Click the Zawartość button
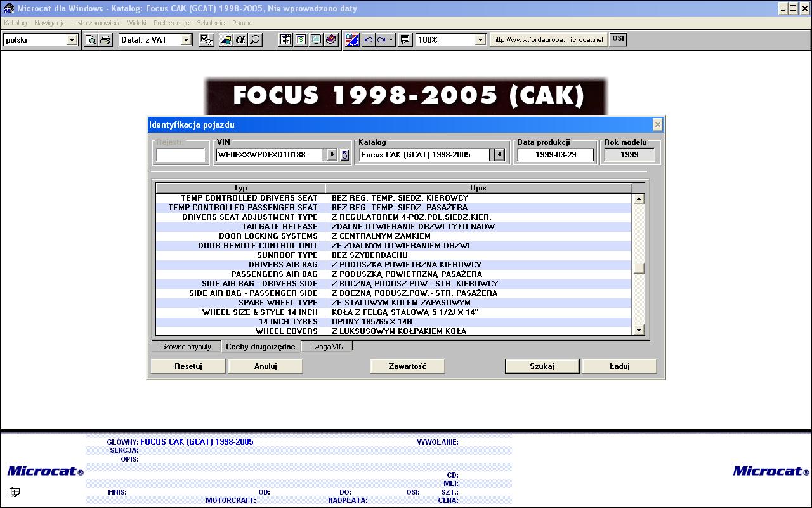 (407, 366)
